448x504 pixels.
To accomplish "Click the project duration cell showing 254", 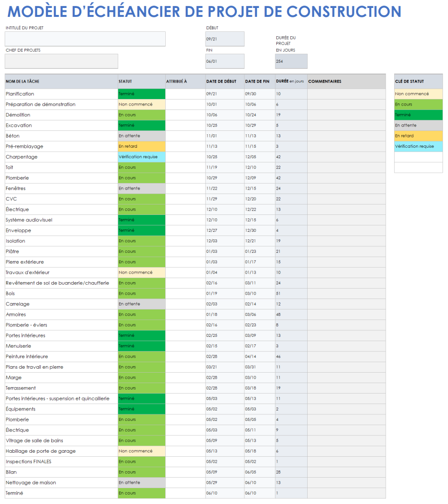I will [291, 61].
